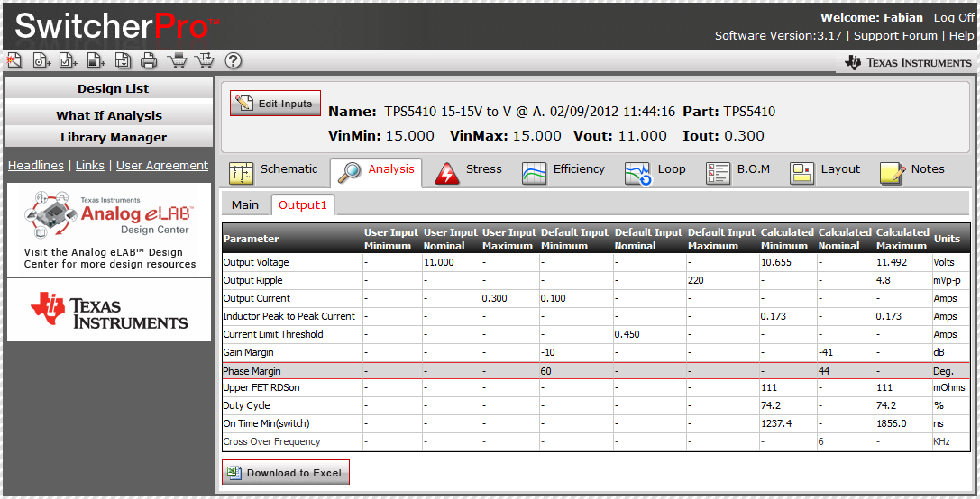Image resolution: width=980 pixels, height=499 pixels.
Task: Switch to the Stress tab
Action: 484,169
